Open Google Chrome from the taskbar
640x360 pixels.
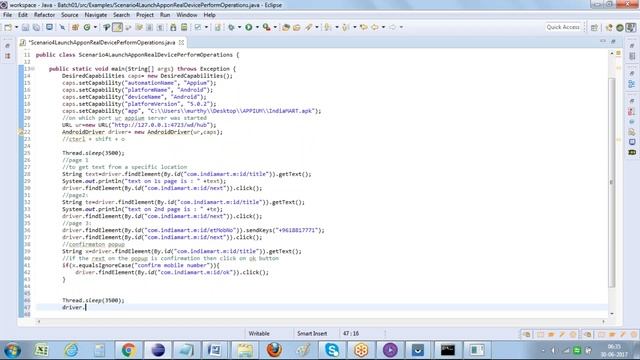pyautogui.click(x=128, y=350)
